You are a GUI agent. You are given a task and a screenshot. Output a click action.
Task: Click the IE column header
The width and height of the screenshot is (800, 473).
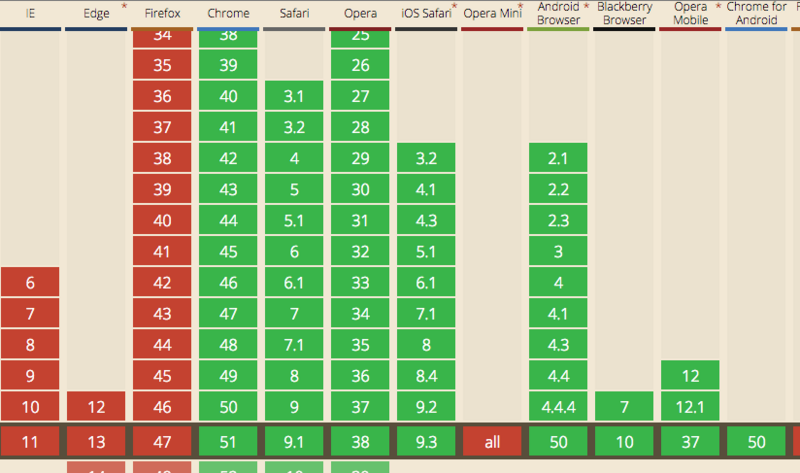tap(30, 13)
